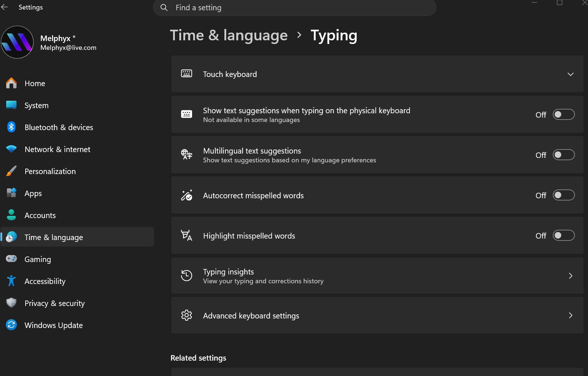Click the Personalization paintbrush icon
Screen dimensions: 588x376
point(11,171)
